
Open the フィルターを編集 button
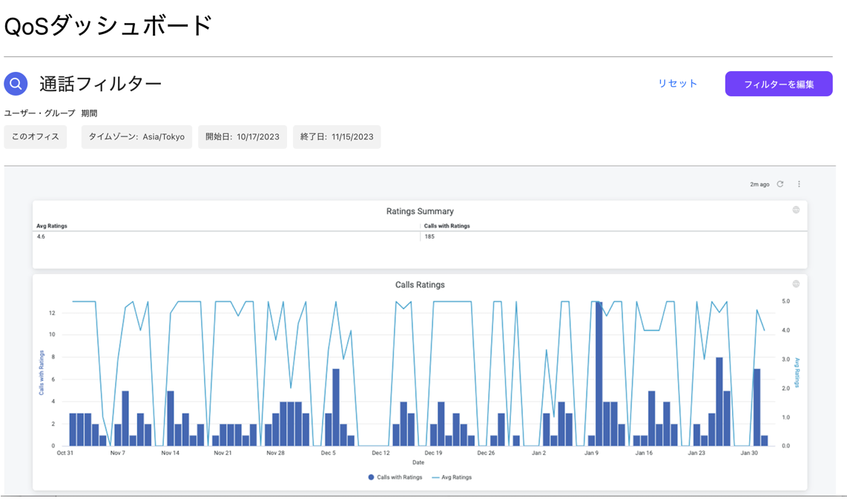click(x=779, y=84)
